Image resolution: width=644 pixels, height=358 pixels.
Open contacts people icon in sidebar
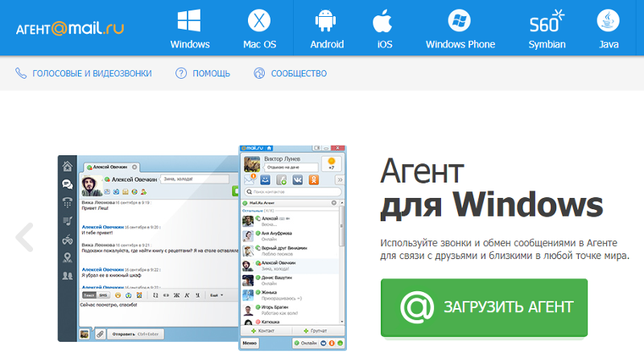68,275
